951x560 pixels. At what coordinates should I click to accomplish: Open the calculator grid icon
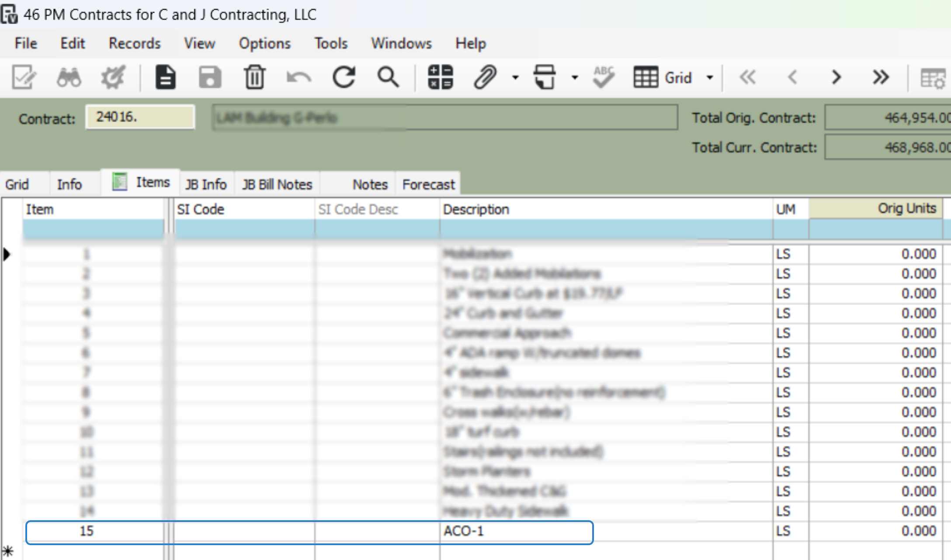440,78
